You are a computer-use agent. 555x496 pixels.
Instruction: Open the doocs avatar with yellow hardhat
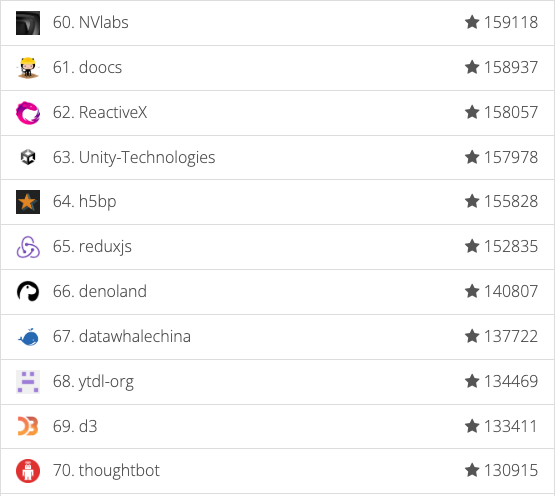pyautogui.click(x=28, y=68)
